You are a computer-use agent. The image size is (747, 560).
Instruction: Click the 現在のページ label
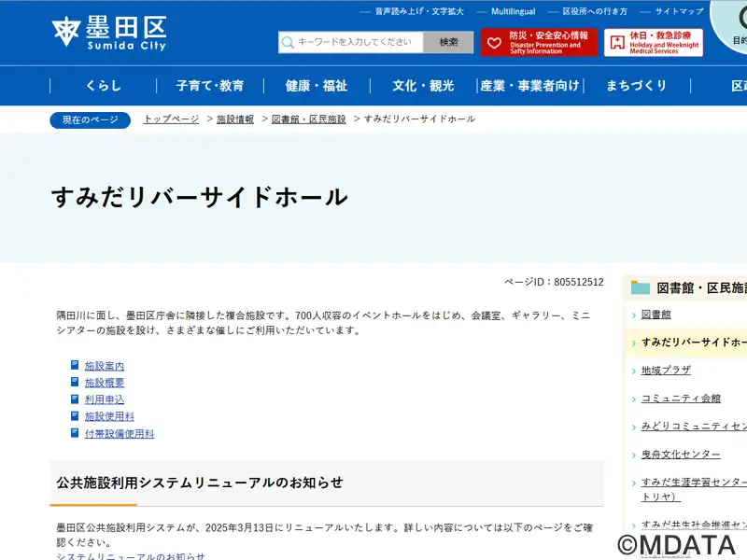coord(90,120)
